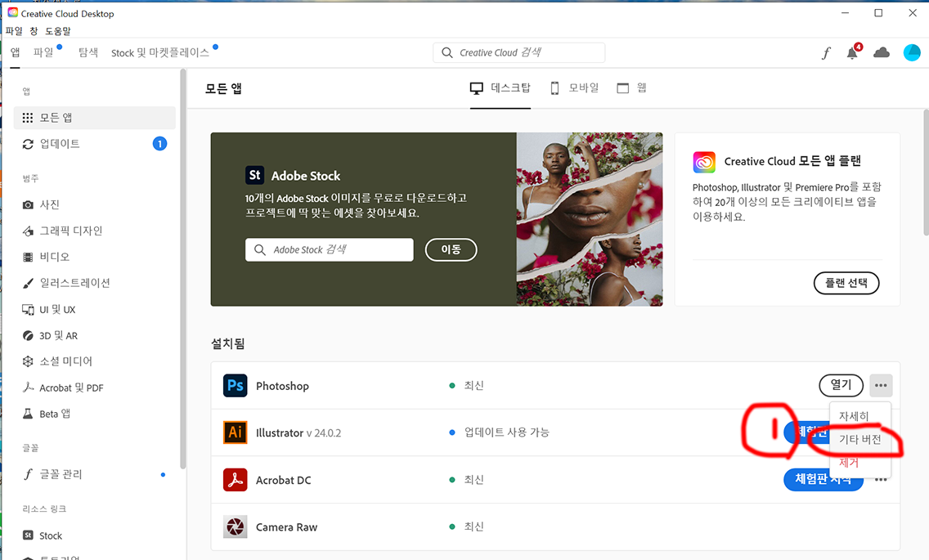Select the 소셜 미디어 category
The image size is (929, 560).
57,361
